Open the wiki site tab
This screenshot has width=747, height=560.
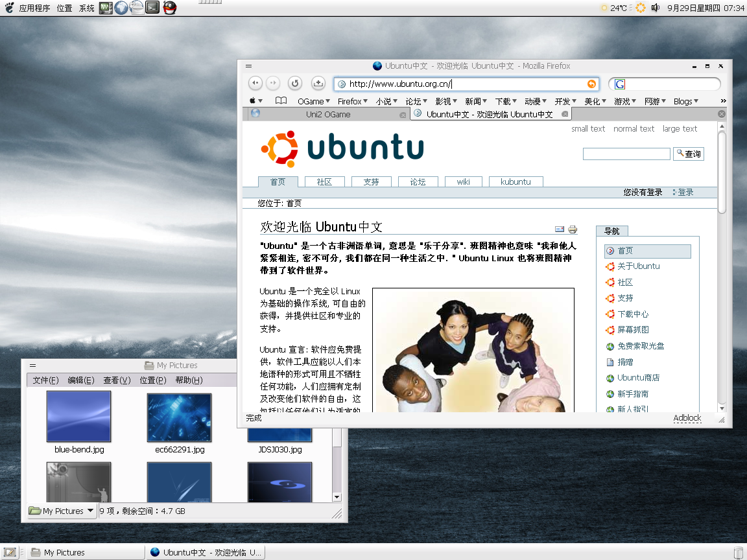[x=463, y=182]
